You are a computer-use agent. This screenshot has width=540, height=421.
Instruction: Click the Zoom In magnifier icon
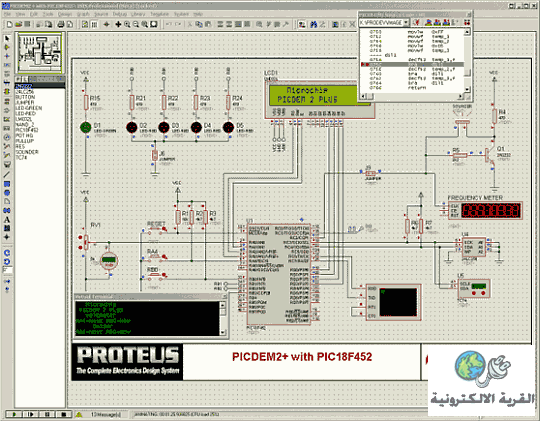point(127,24)
